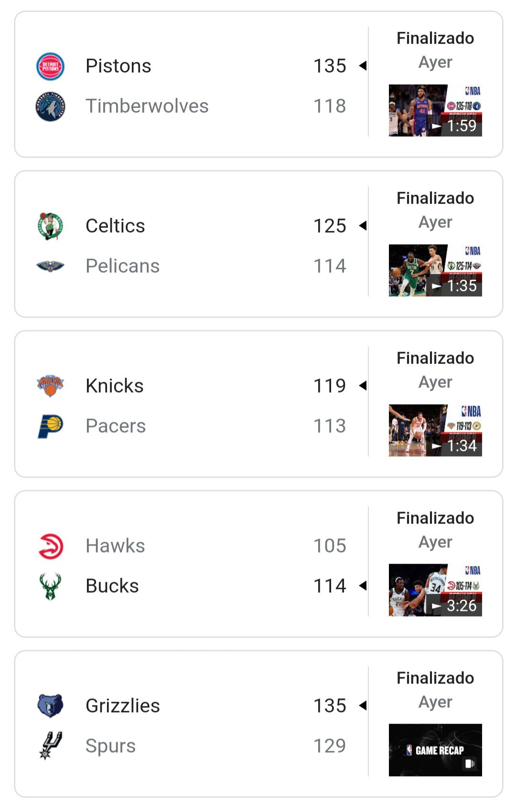Image resolution: width=516 pixels, height=812 pixels.
Task: Click the Atlanta Hawks logo
Action: (50, 546)
